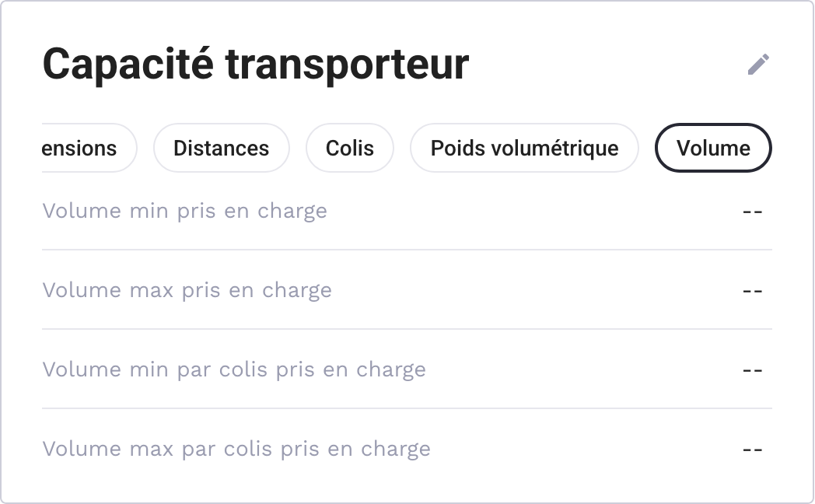Click the Volume min pris en charge label
Image resolution: width=815 pixels, height=504 pixels.
184,211
